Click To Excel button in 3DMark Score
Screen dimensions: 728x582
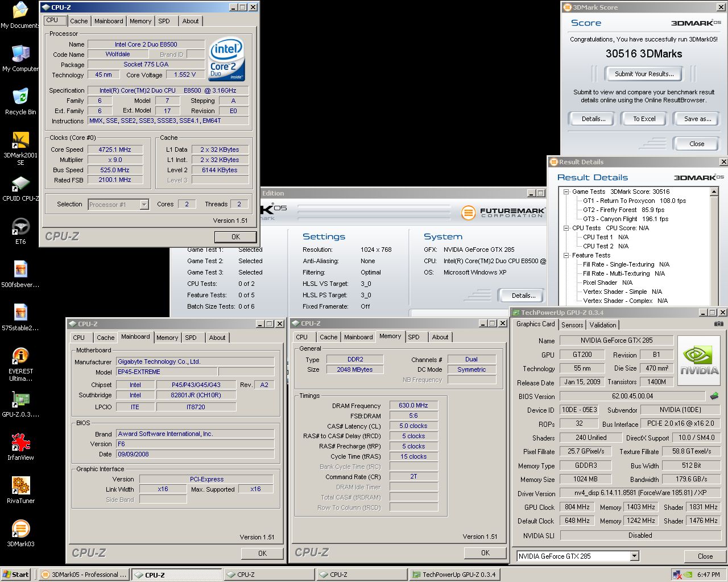(644, 119)
